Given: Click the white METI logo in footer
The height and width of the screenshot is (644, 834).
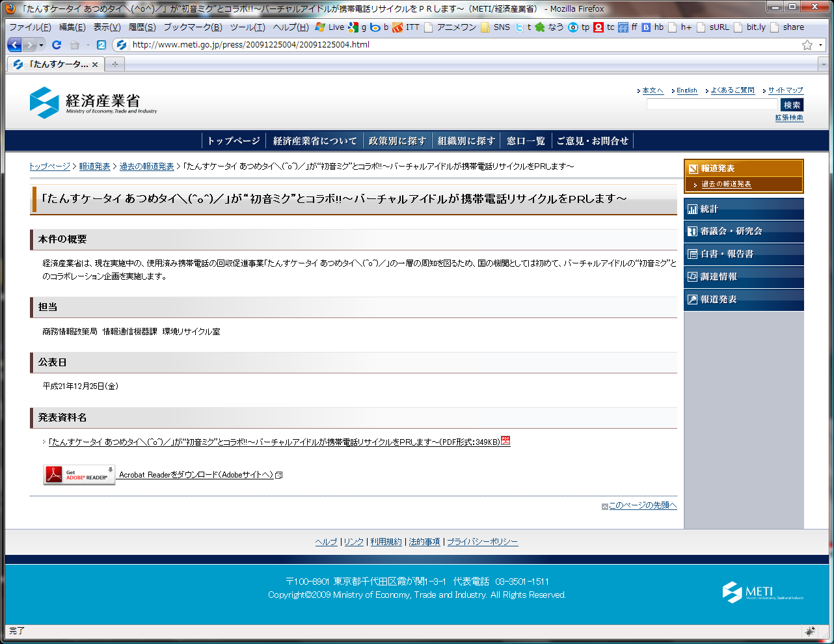Looking at the screenshot, I should point(762,592).
